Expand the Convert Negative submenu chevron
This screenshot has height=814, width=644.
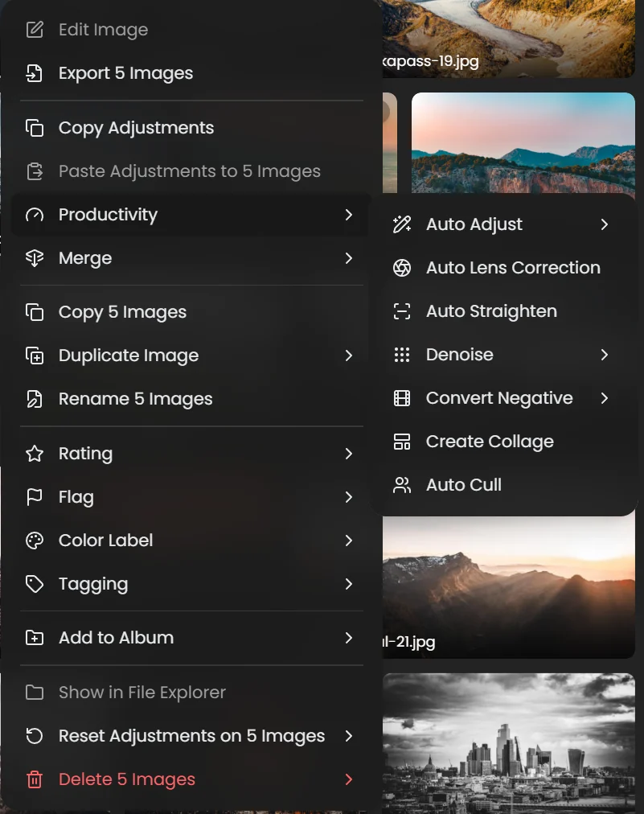604,398
